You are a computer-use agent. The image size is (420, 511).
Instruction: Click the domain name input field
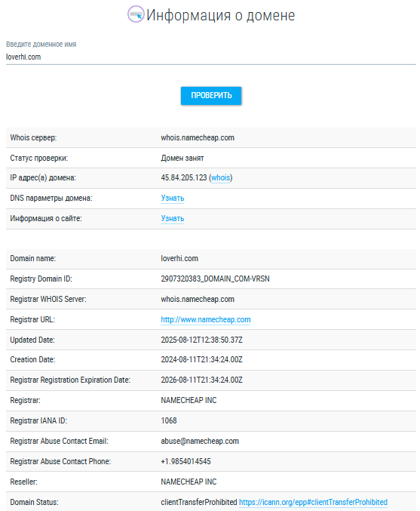[211, 57]
